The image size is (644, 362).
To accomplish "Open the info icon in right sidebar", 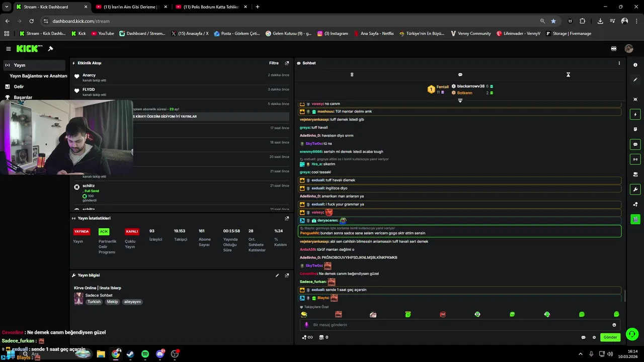I will point(635,65).
